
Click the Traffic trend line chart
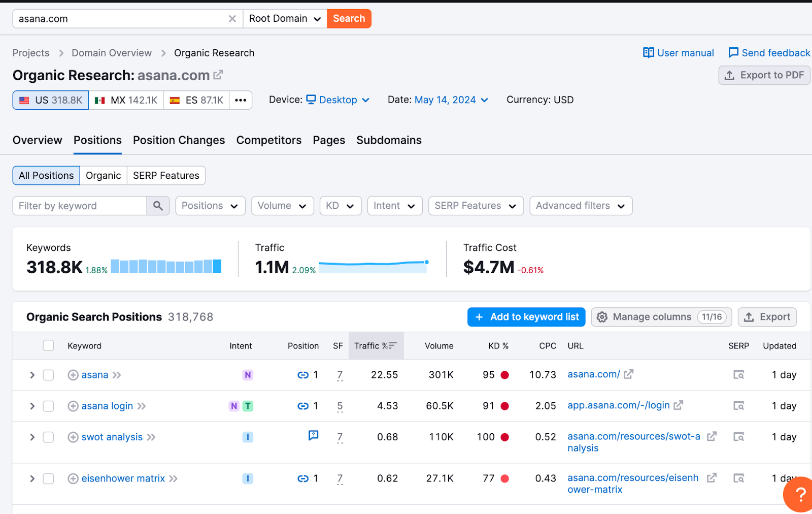tap(374, 266)
